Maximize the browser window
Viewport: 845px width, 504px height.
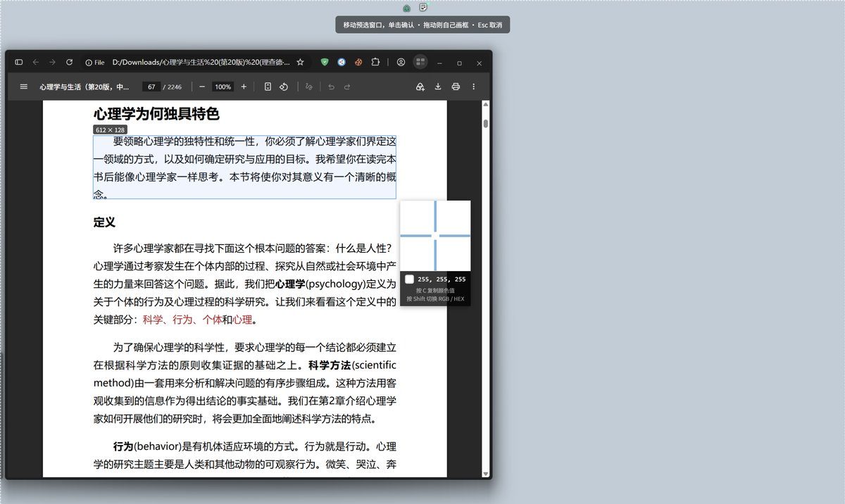pyautogui.click(x=459, y=63)
